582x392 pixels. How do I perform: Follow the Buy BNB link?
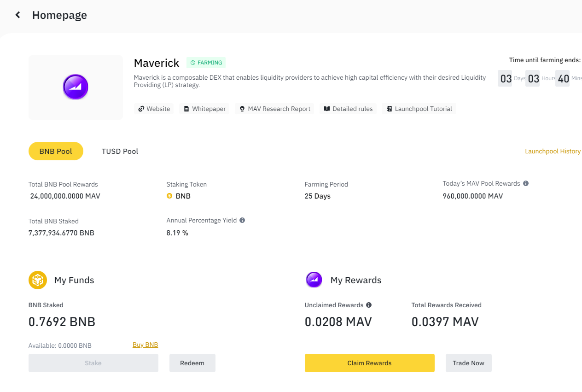(145, 345)
